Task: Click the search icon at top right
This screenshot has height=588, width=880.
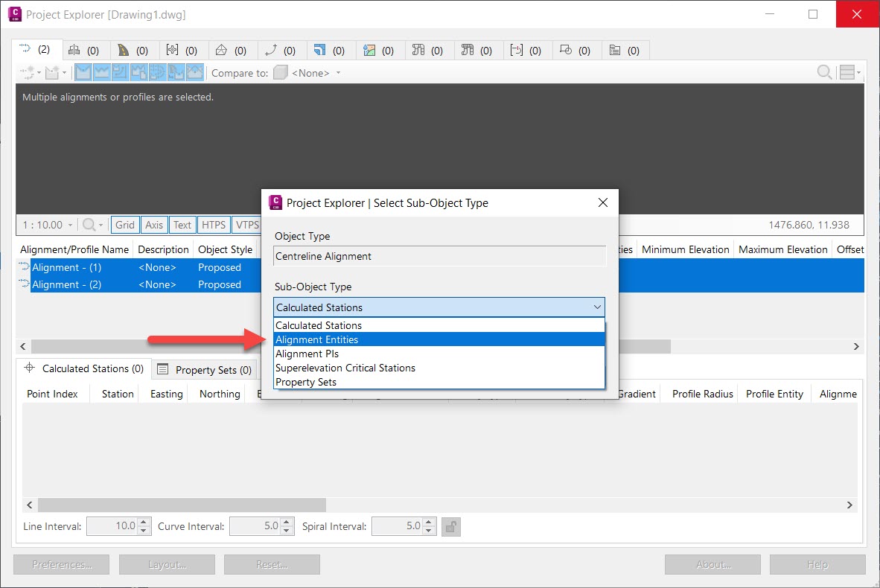Action: [823, 72]
